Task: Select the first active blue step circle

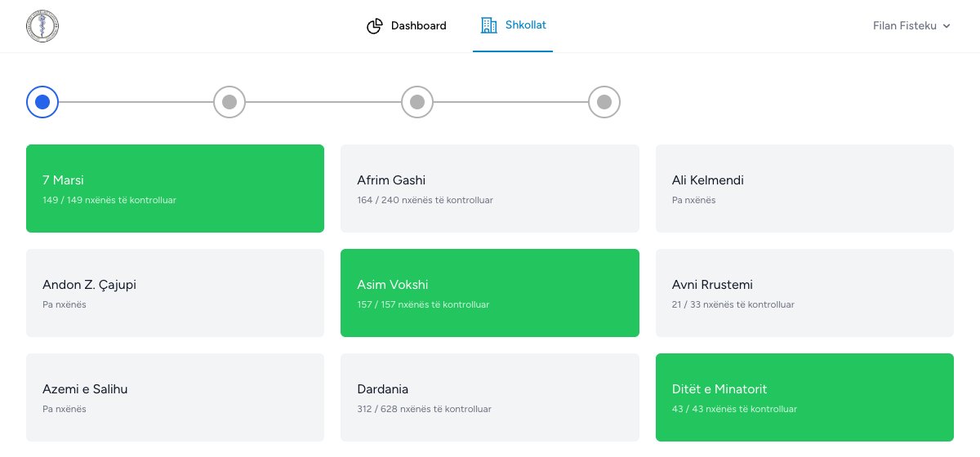Action: pyautogui.click(x=42, y=102)
